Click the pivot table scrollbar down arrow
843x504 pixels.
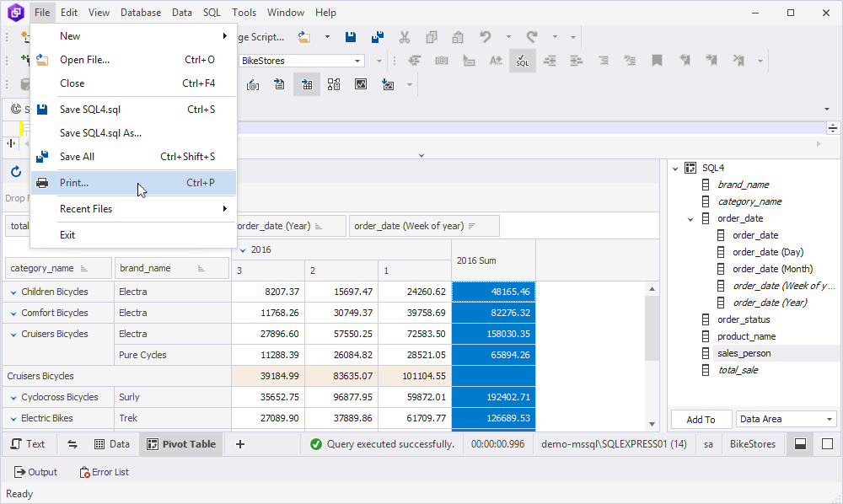point(652,424)
